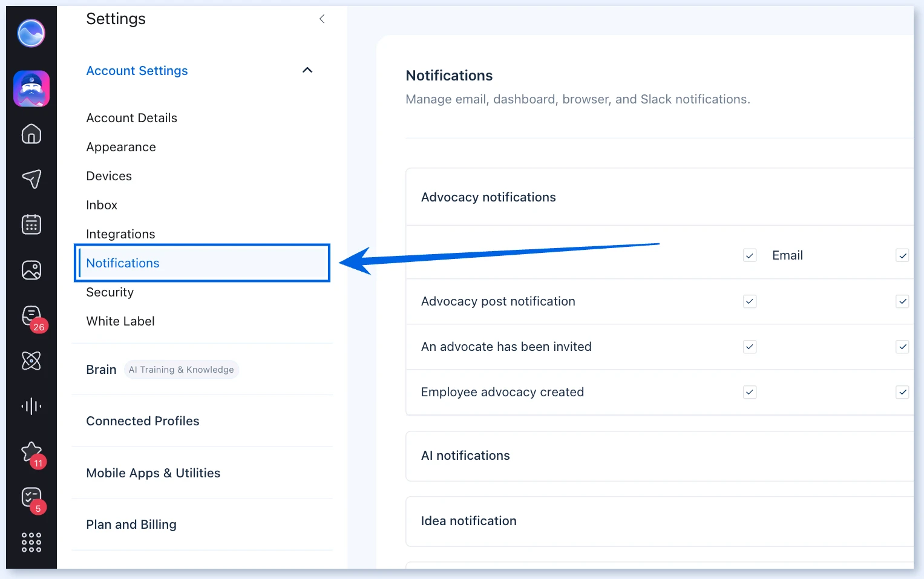Open the star icon with 11 badge
Screen dimensions: 924x579
point(33,453)
